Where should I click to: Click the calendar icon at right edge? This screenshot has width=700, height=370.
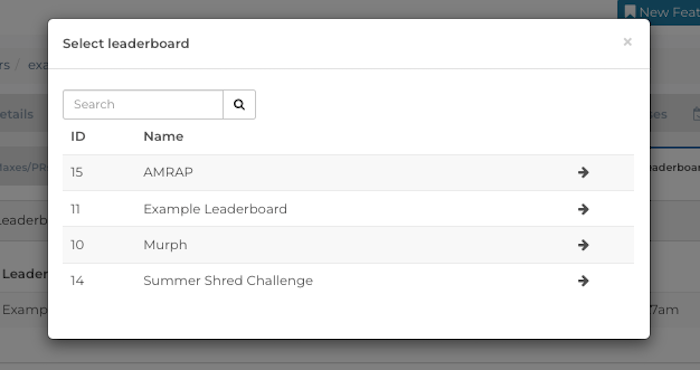click(x=696, y=114)
